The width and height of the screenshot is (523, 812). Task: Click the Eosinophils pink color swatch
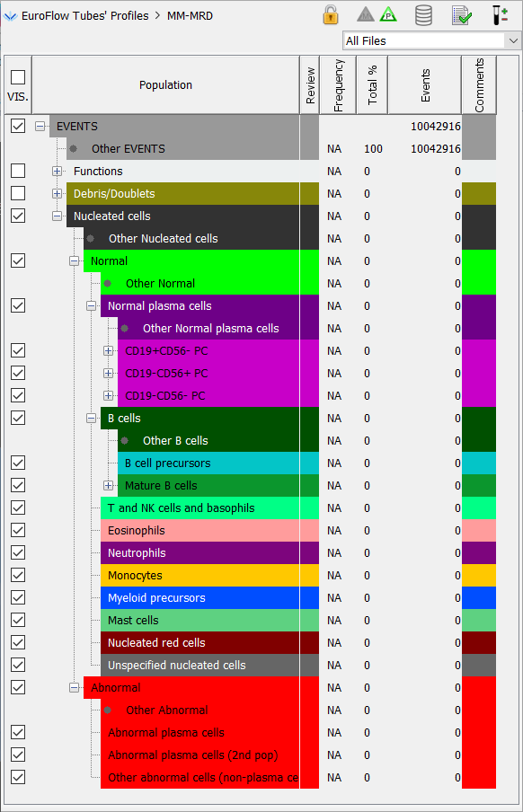478,530
